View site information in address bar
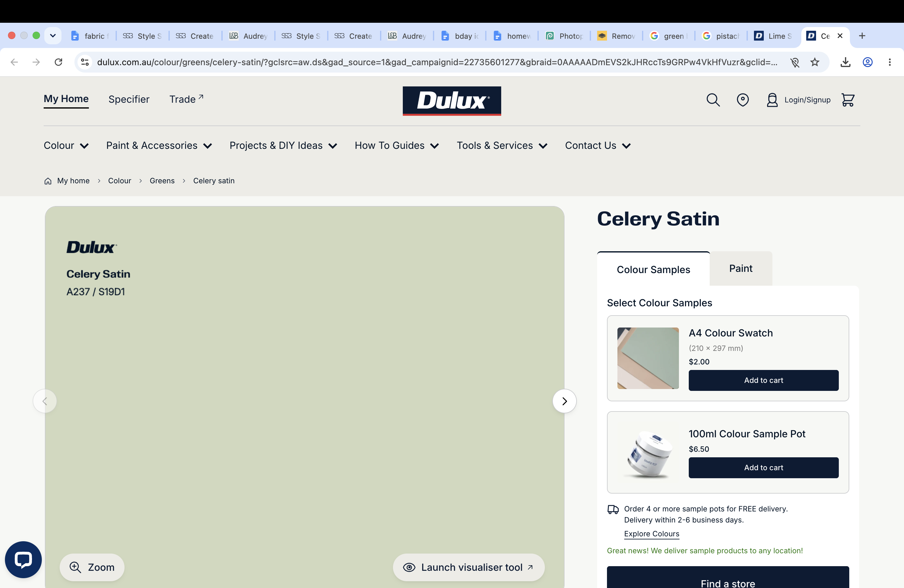The width and height of the screenshot is (904, 588). click(x=85, y=62)
